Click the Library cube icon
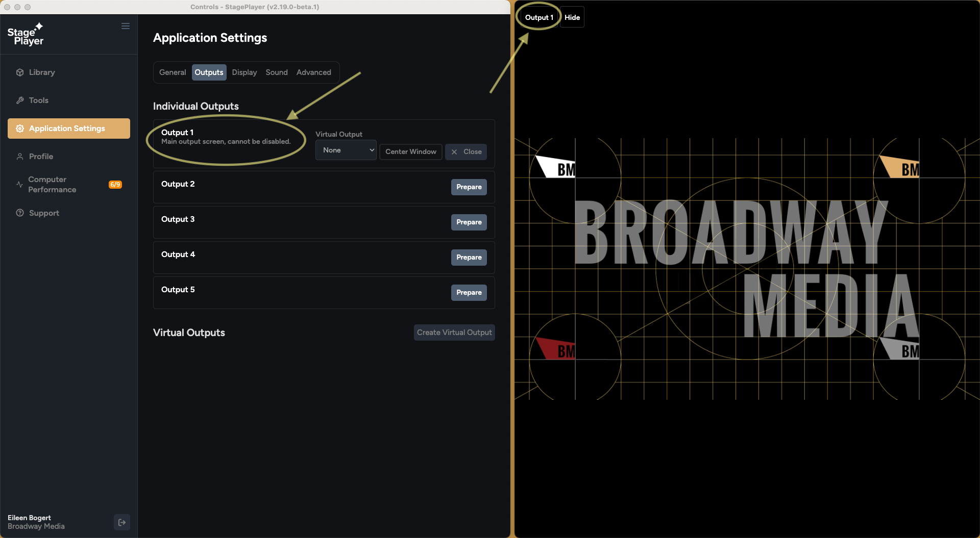The image size is (980, 538). tap(20, 72)
